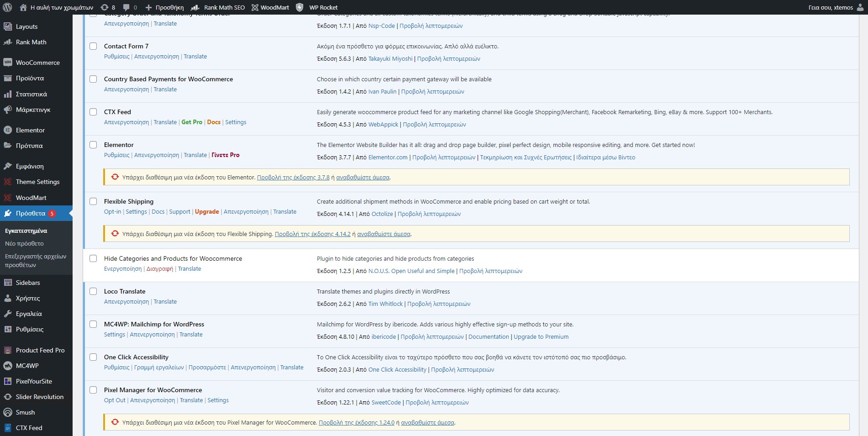
Task: Click the WooCommerce sidebar icon
Action: coord(8,63)
